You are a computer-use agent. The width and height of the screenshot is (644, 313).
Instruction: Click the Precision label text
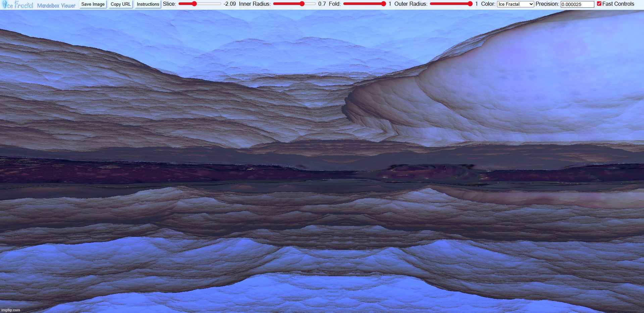547,4
